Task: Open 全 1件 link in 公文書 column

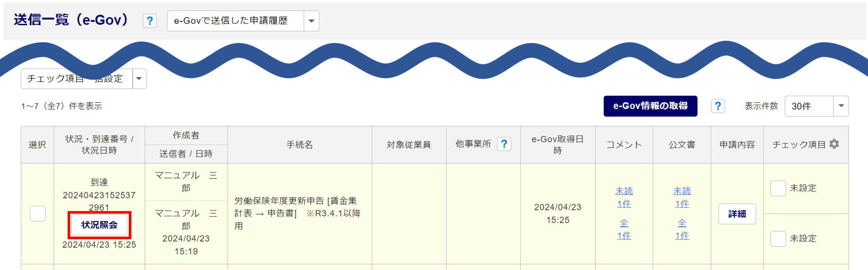Action: (x=682, y=229)
